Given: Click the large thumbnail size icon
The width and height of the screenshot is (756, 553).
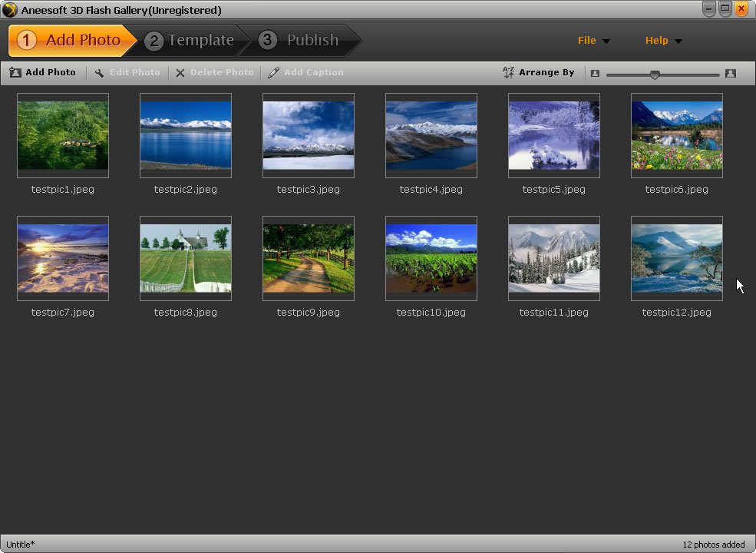Looking at the screenshot, I should pos(730,74).
